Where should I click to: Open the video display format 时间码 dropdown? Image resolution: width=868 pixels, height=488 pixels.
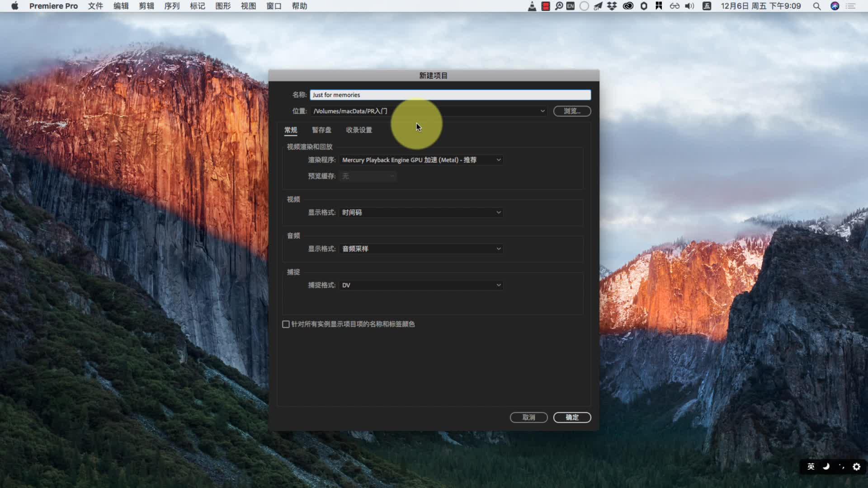tap(421, 212)
